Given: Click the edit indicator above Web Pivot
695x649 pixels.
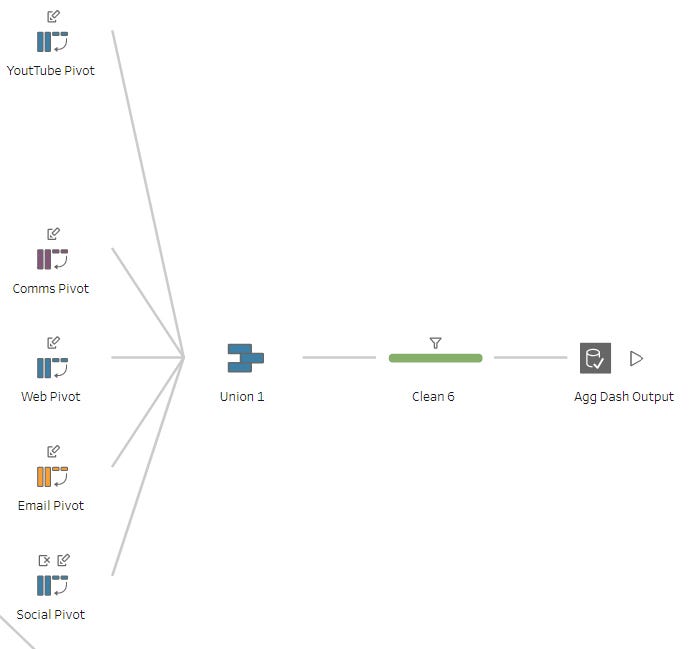Looking at the screenshot, I should point(53,342).
